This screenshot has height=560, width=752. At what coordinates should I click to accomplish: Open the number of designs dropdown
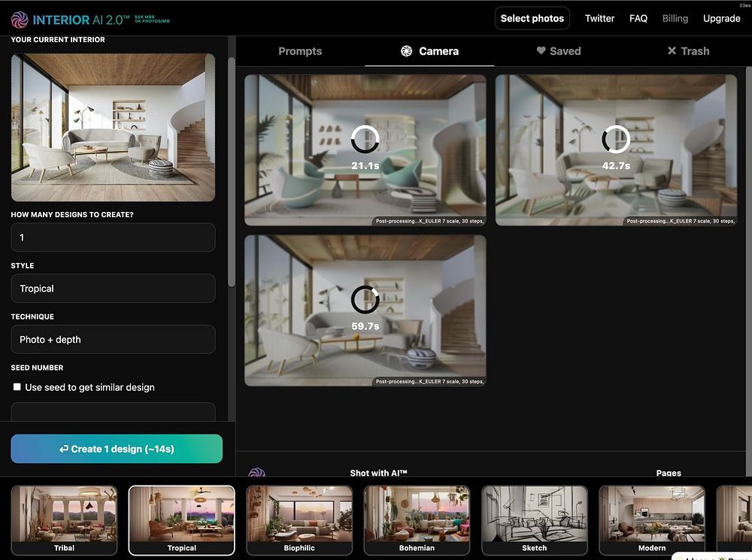[x=114, y=238]
